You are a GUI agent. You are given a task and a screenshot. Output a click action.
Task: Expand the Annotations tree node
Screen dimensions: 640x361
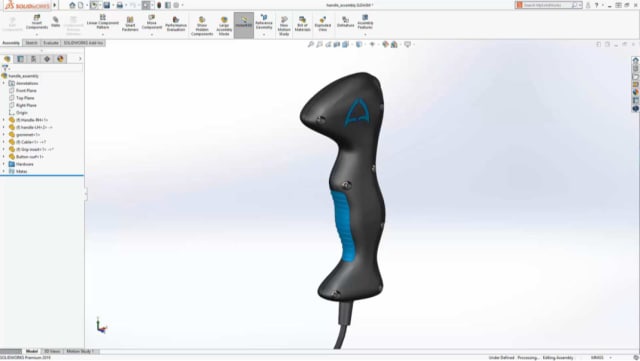[x=4, y=83]
